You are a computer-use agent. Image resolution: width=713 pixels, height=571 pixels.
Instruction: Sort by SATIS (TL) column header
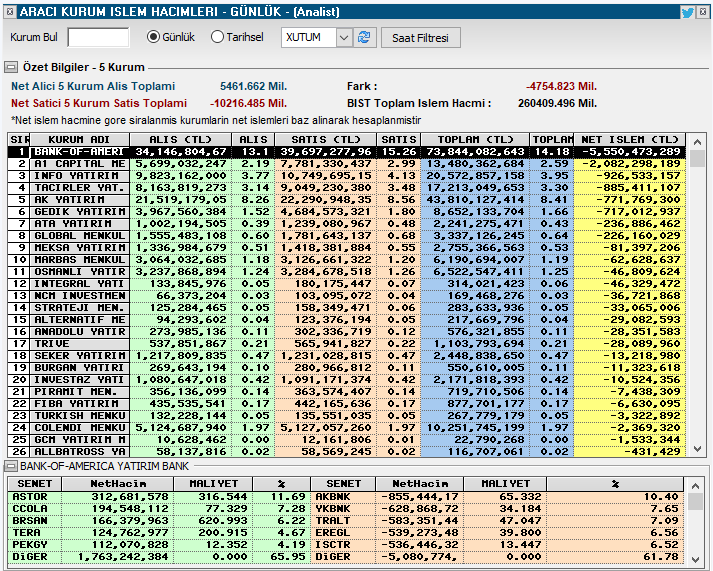(x=326, y=140)
